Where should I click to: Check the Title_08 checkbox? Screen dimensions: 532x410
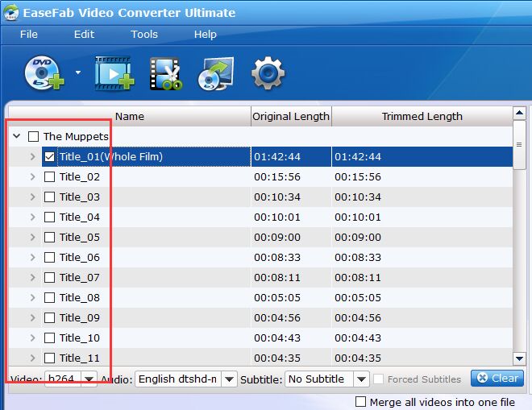coord(49,298)
